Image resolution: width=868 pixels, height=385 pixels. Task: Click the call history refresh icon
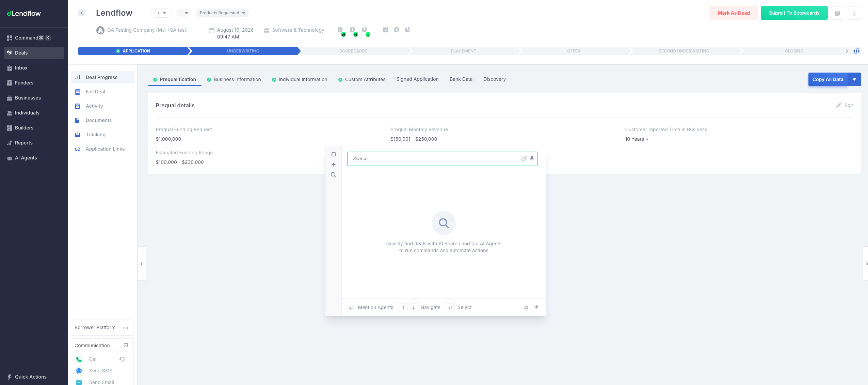pyautogui.click(x=122, y=359)
